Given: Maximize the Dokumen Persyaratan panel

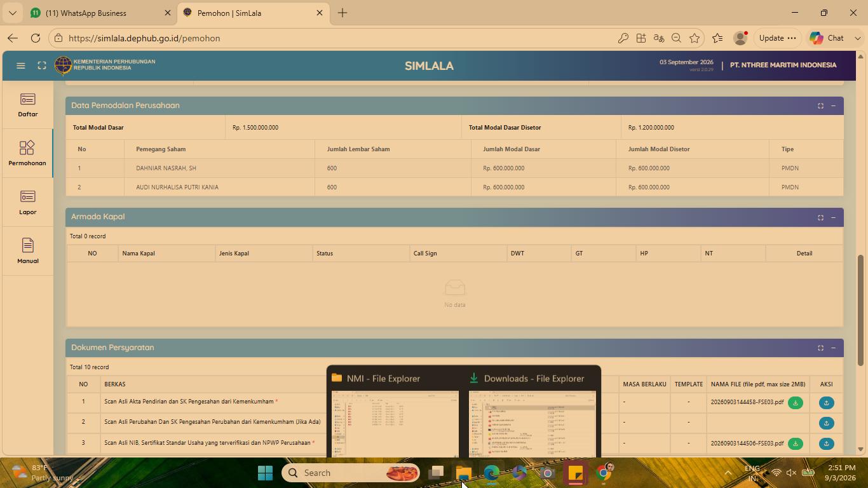Looking at the screenshot, I should 820,348.
